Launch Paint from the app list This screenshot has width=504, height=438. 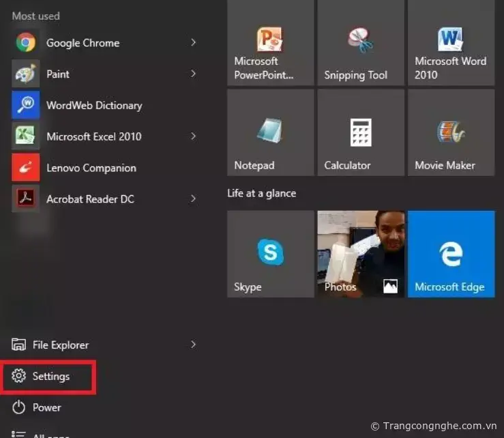pyautogui.click(x=57, y=74)
